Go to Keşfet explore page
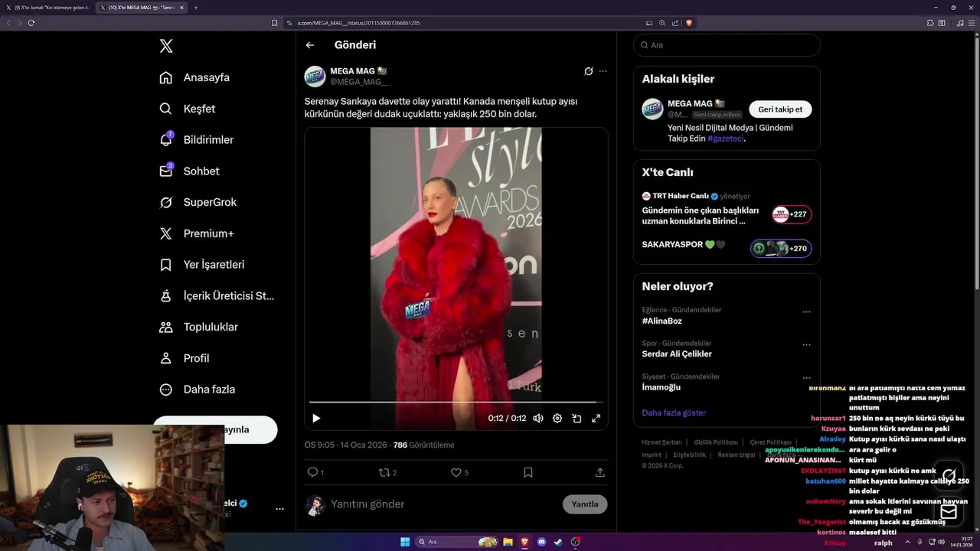Image resolution: width=980 pixels, height=551 pixels. 188,109
